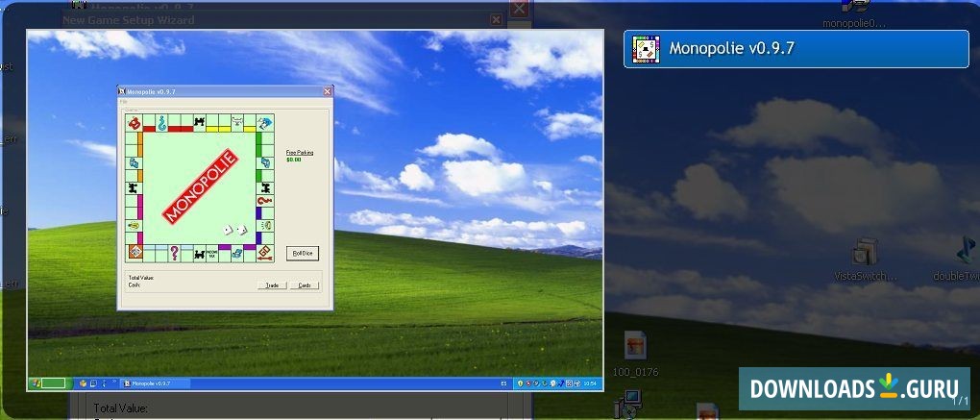Click Total Value text in background window
The width and height of the screenshot is (980, 420).
pos(121,408)
